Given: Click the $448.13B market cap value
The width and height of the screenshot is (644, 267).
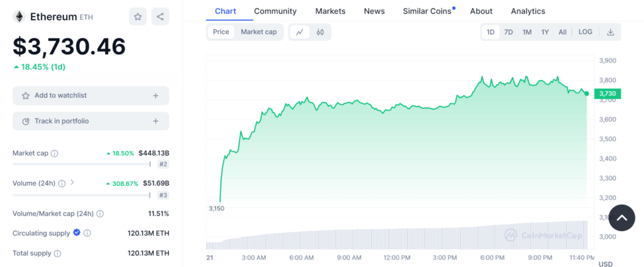Looking at the screenshot, I should coord(154,154).
